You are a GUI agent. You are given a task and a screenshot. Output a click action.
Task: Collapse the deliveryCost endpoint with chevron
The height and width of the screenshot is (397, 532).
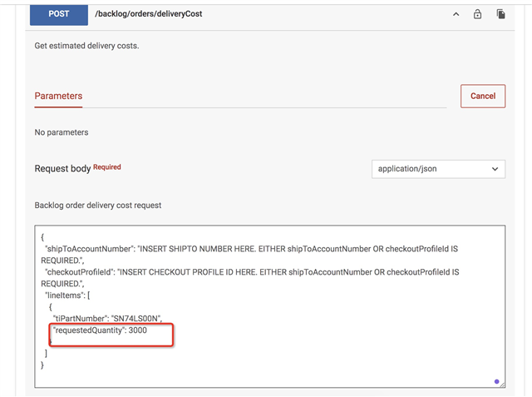(x=456, y=14)
